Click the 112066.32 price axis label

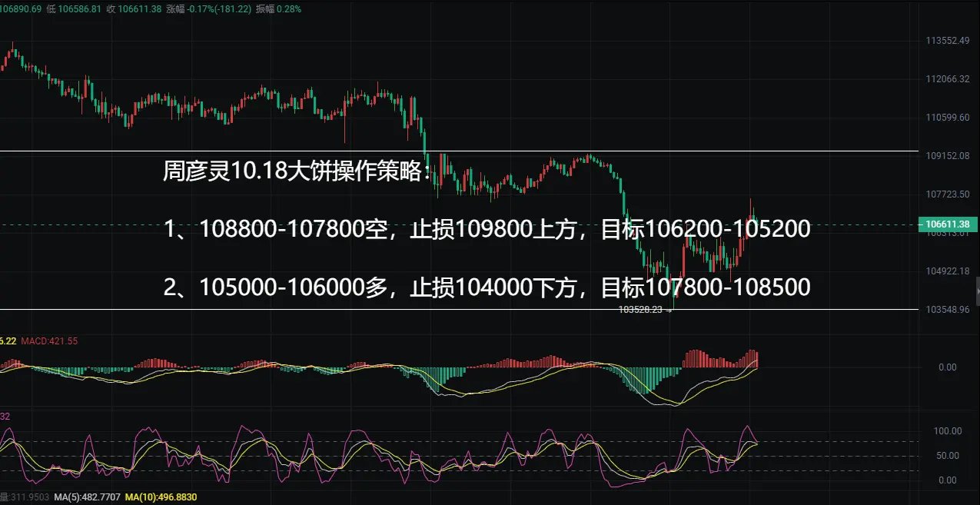coord(948,79)
